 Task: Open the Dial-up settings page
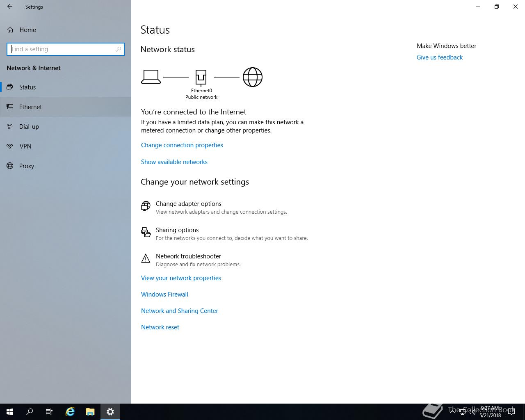click(66, 126)
